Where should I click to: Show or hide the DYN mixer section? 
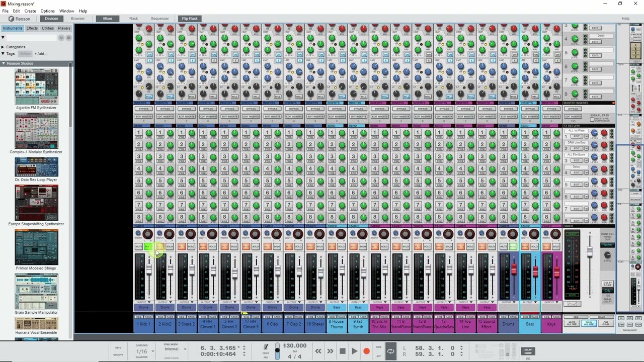click(x=621, y=324)
